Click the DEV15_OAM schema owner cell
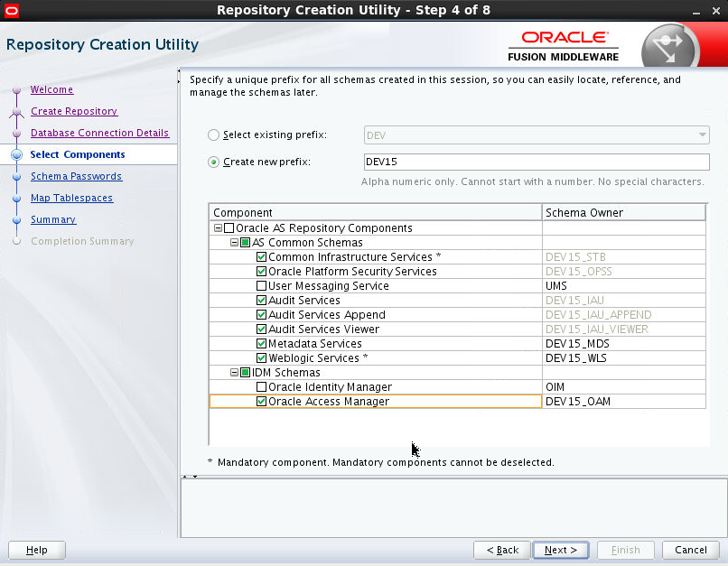 coord(624,401)
